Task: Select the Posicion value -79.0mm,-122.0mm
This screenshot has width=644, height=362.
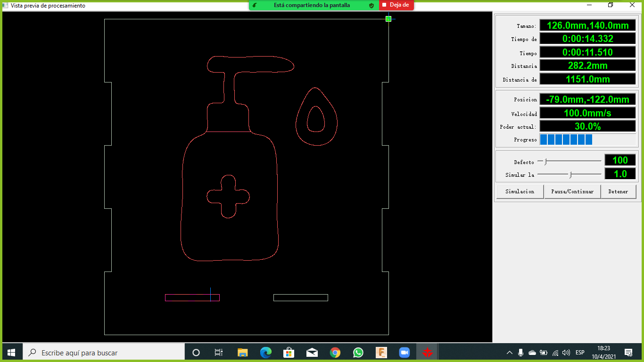Action: (x=587, y=99)
